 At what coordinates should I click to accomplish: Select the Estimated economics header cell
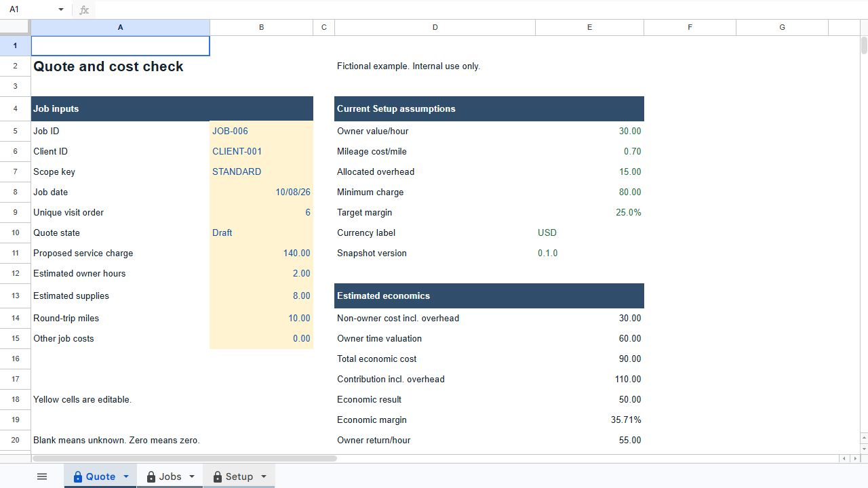coord(435,296)
